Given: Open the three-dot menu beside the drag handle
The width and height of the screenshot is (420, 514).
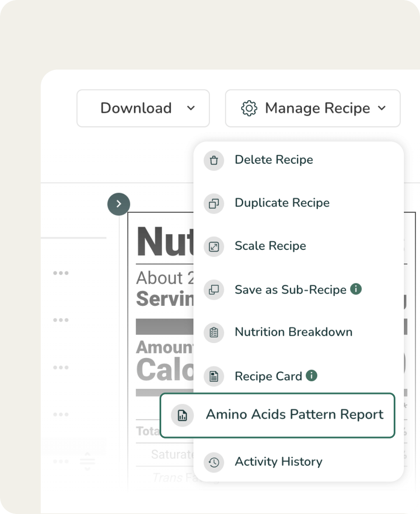Looking at the screenshot, I should click(x=61, y=461).
